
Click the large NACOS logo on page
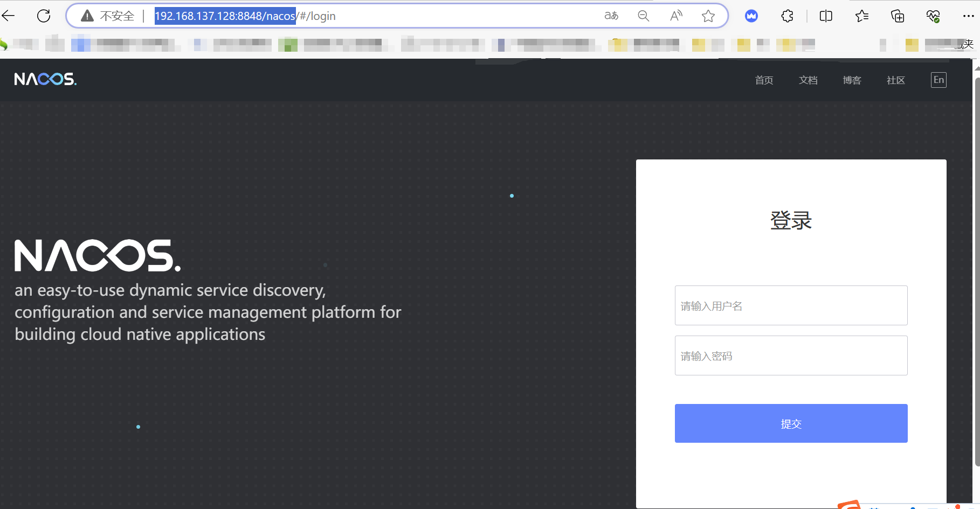tap(98, 255)
